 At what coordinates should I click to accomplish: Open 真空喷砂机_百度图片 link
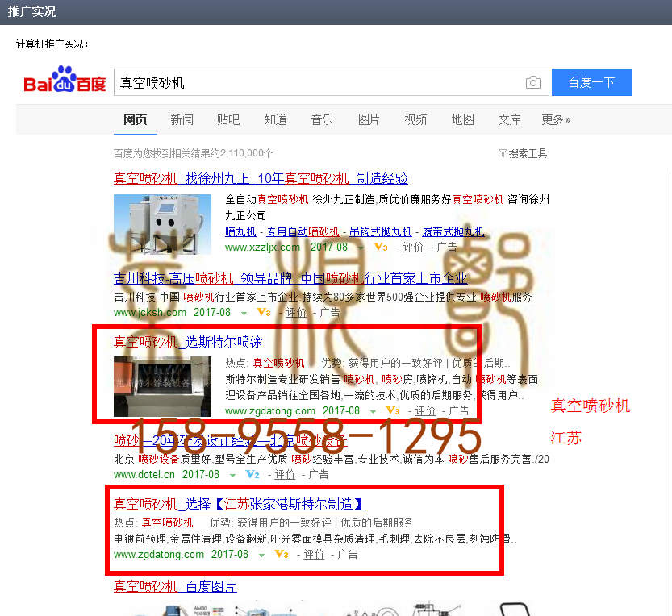click(x=175, y=586)
